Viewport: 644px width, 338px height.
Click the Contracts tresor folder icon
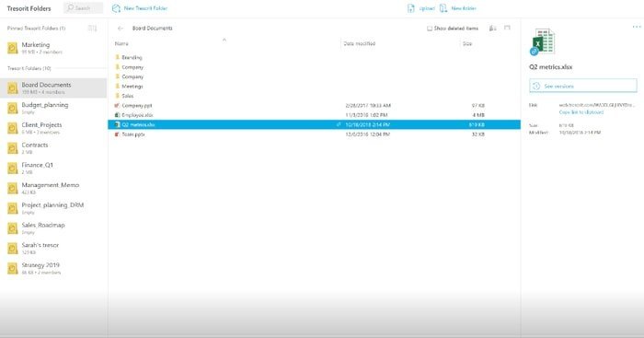click(x=13, y=148)
